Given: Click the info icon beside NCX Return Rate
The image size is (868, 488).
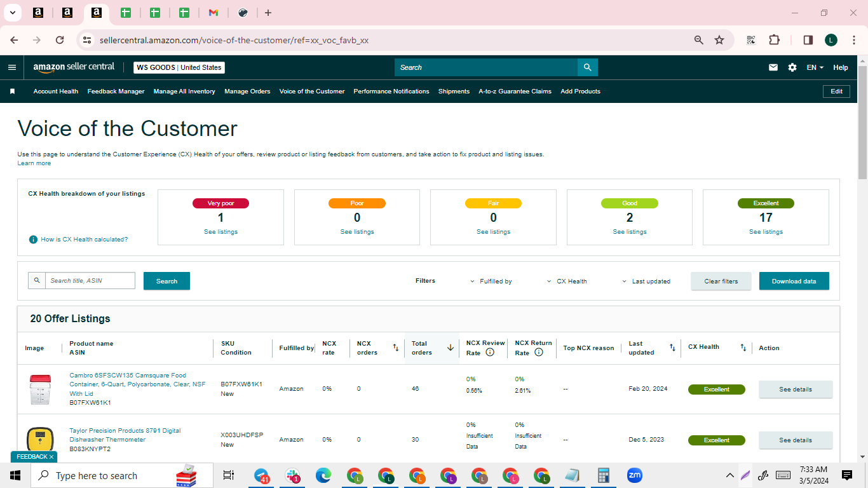Looking at the screenshot, I should point(539,352).
